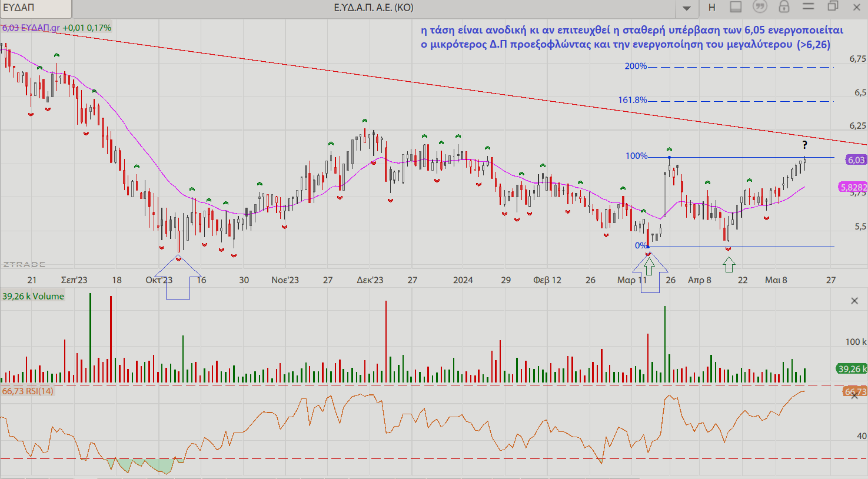The width and height of the screenshot is (868, 479).
Task: Select the 100% Fibonacci level label
Action: tap(636, 156)
